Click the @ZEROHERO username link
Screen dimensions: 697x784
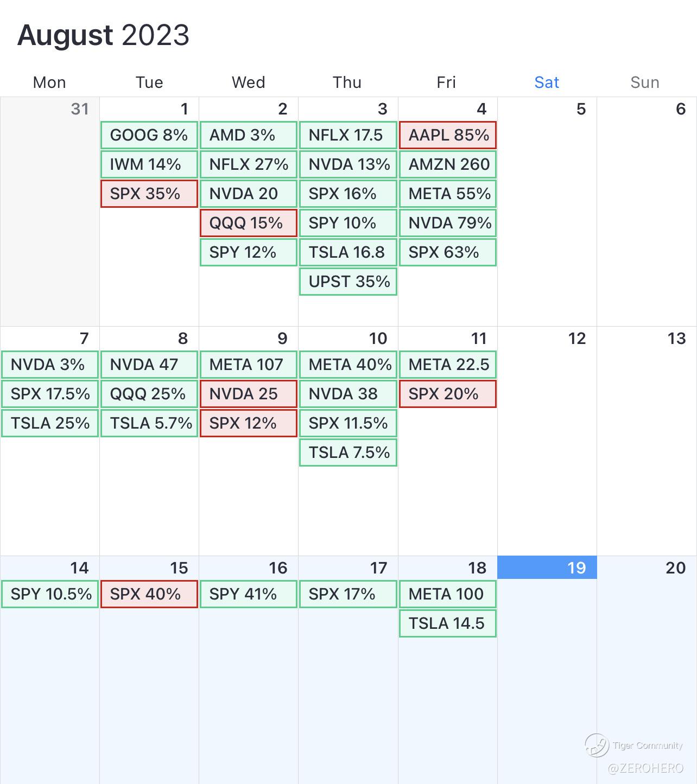[645, 768]
